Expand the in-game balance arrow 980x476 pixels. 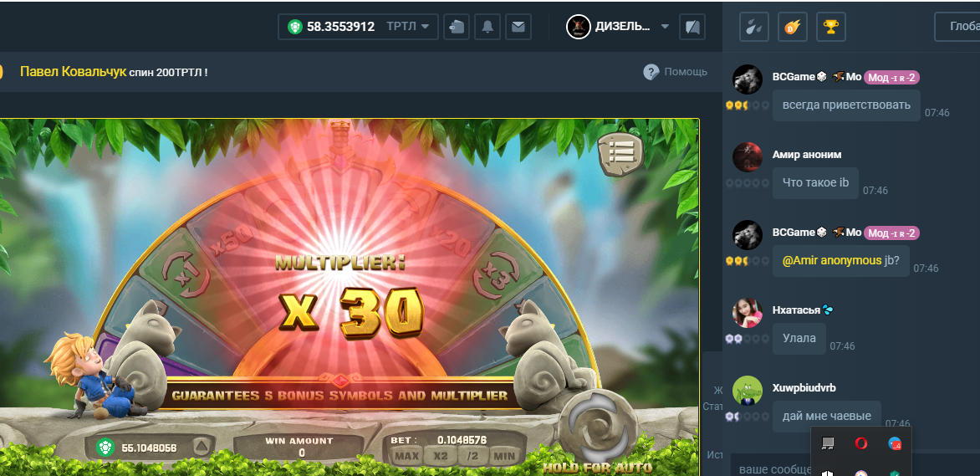(x=200, y=447)
